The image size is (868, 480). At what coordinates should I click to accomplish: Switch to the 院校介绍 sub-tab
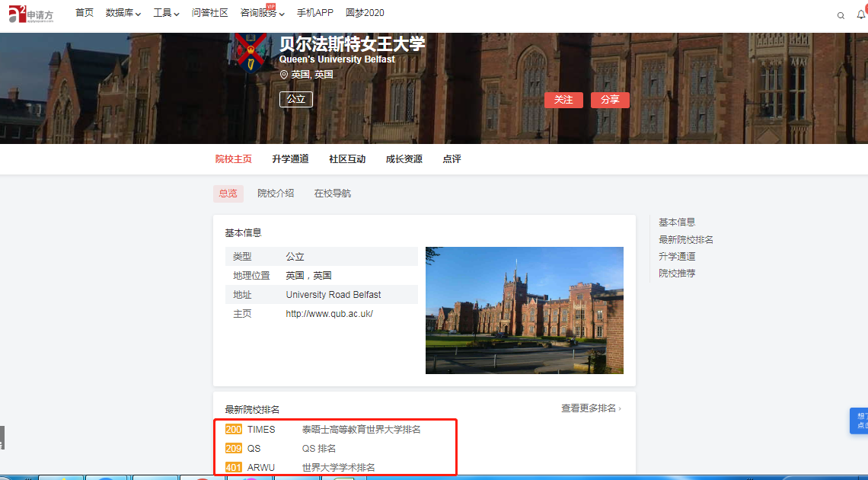click(276, 193)
